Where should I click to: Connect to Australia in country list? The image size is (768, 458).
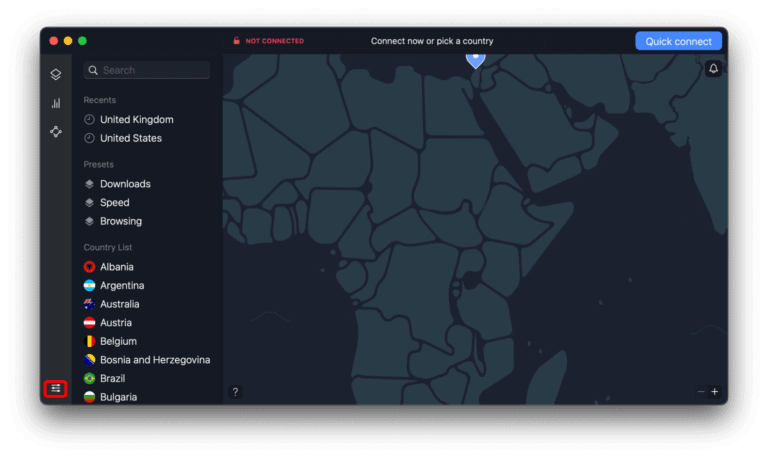119,304
